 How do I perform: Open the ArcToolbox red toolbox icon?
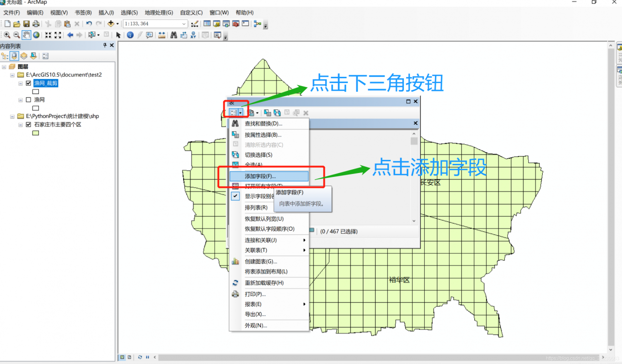point(236,23)
